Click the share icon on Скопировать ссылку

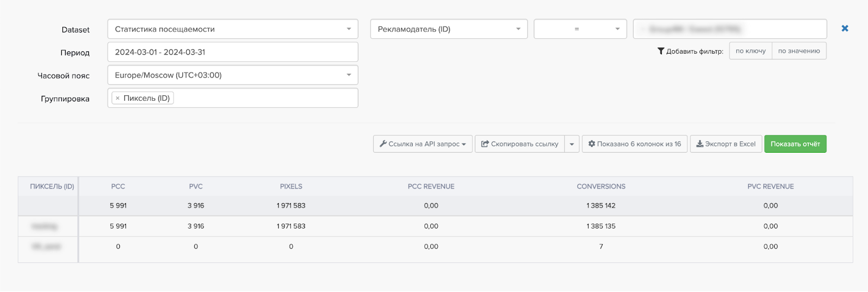(485, 144)
